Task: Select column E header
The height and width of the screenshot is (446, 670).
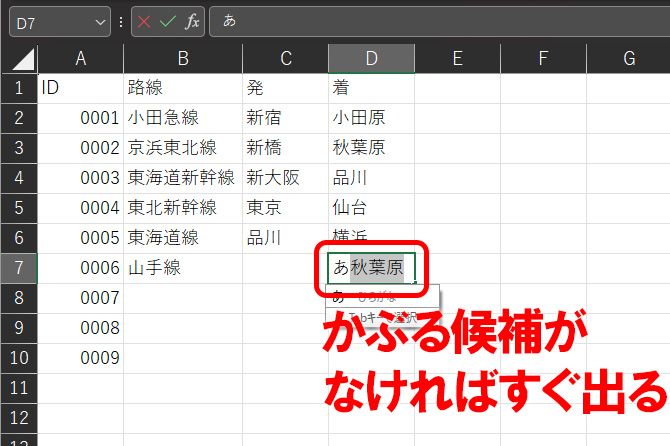Action: [x=458, y=59]
